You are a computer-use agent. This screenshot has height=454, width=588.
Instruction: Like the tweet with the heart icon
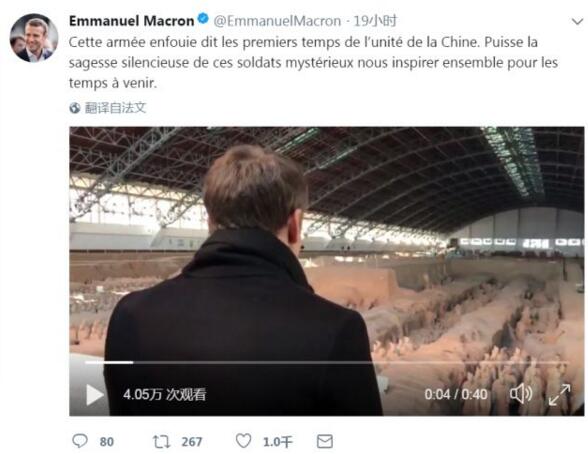click(x=244, y=441)
